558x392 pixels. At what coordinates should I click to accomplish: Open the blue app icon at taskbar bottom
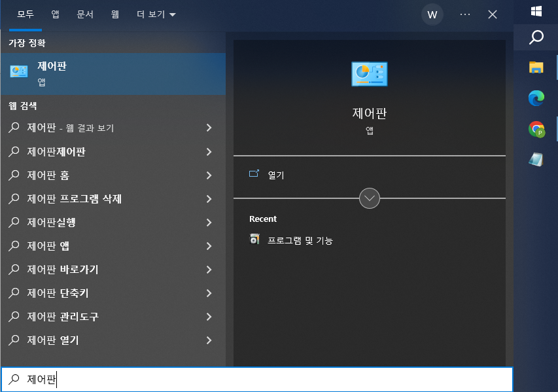point(536,159)
